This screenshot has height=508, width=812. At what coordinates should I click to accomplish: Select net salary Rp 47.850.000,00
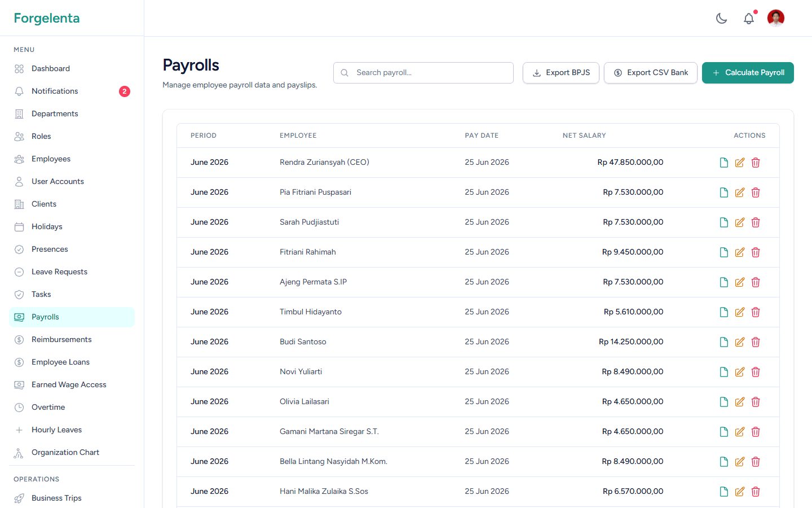[x=630, y=162]
